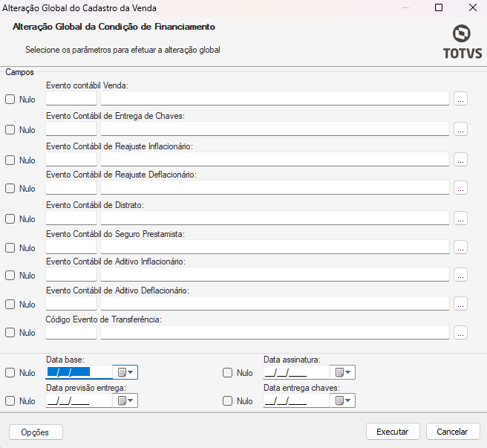
Task: Focus the Evento contábil Venda code field
Action: coord(71,99)
